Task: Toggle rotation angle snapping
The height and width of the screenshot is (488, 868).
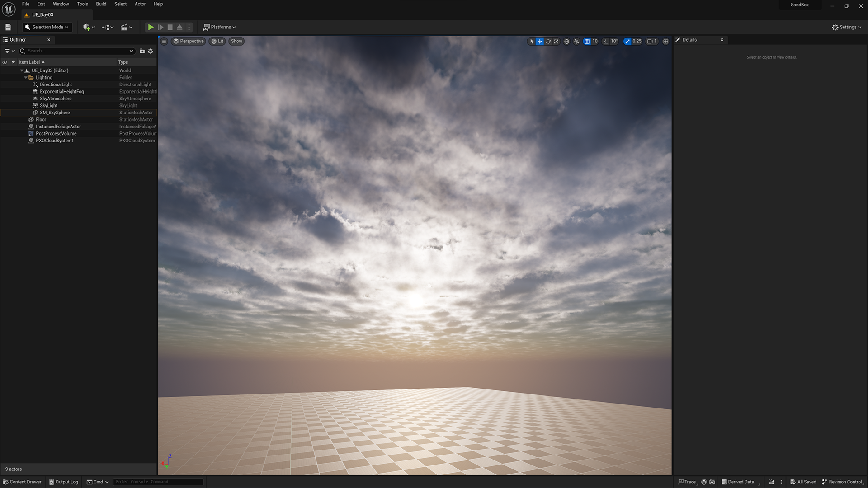Action: 605,41
